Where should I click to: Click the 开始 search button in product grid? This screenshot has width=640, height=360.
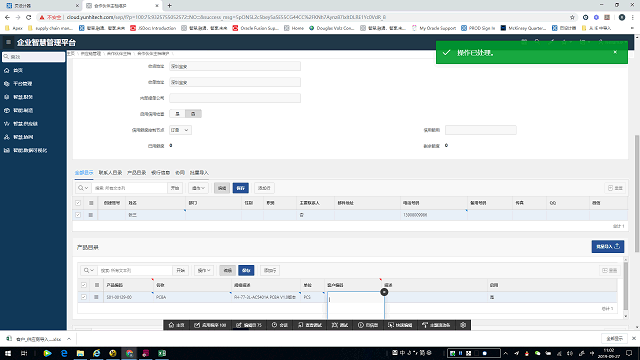pos(180,270)
